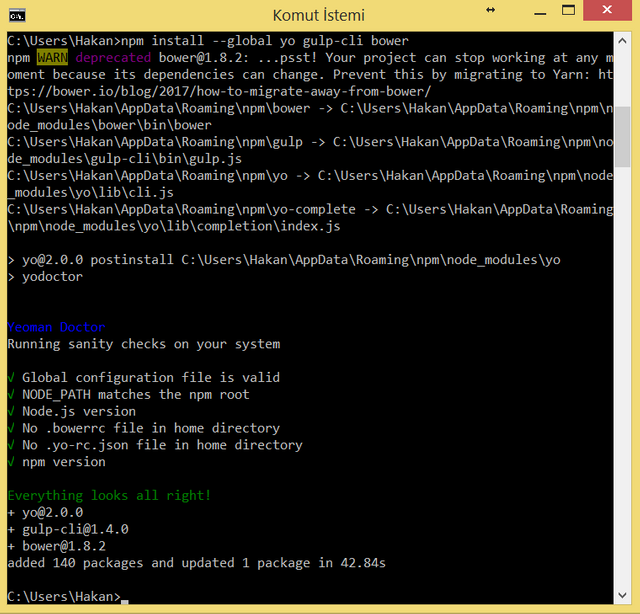This screenshot has height=614, width=640.
Task: Click the Komut İstemi title text
Action: 319,16
